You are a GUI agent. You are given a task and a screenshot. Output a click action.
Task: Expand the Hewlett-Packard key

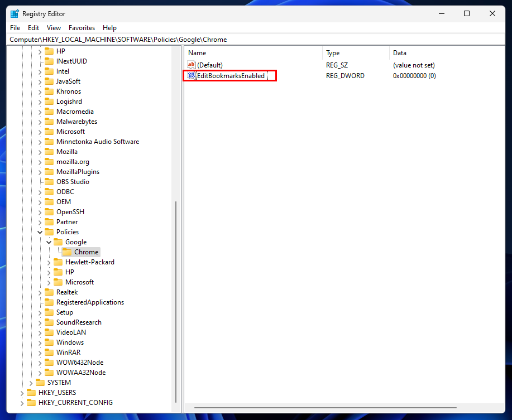pyautogui.click(x=49, y=263)
